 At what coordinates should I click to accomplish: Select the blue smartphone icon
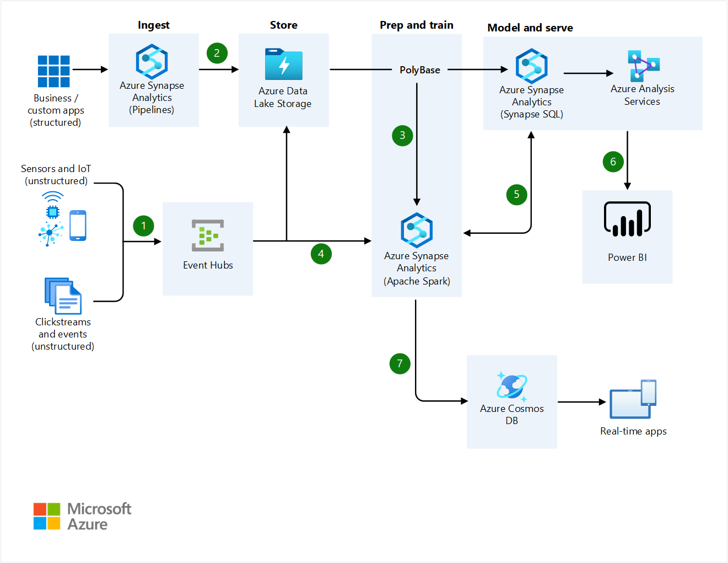78,226
